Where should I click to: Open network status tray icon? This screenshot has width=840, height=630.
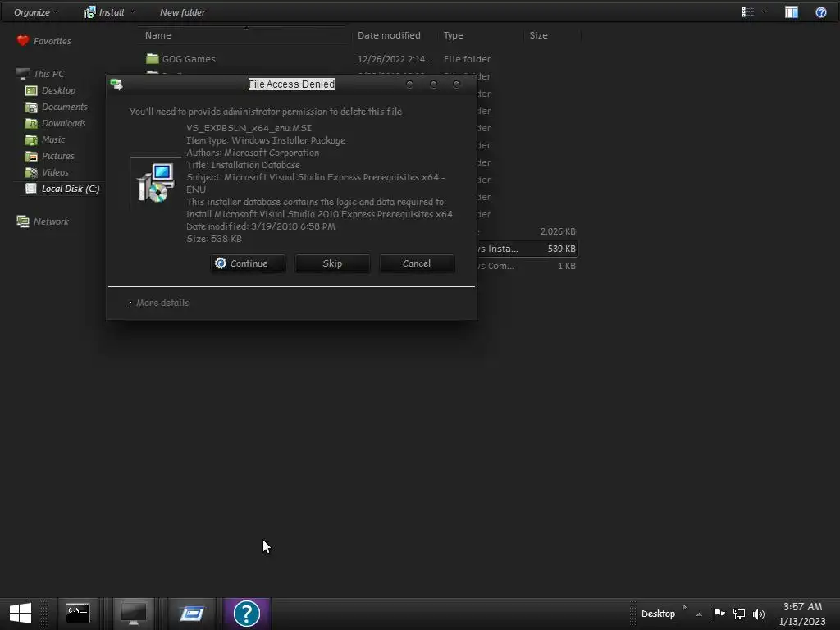pos(739,614)
